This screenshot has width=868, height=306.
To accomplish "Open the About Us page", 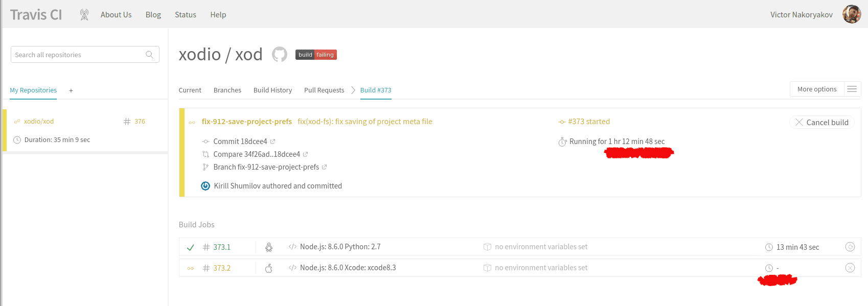I will click(116, 15).
